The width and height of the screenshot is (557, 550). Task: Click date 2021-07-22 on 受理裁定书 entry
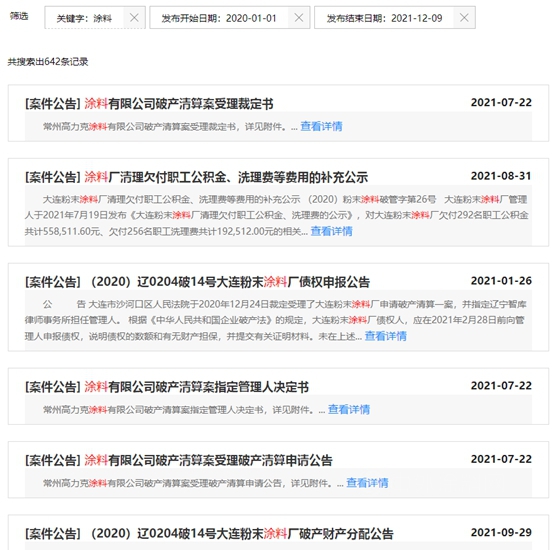(x=501, y=103)
